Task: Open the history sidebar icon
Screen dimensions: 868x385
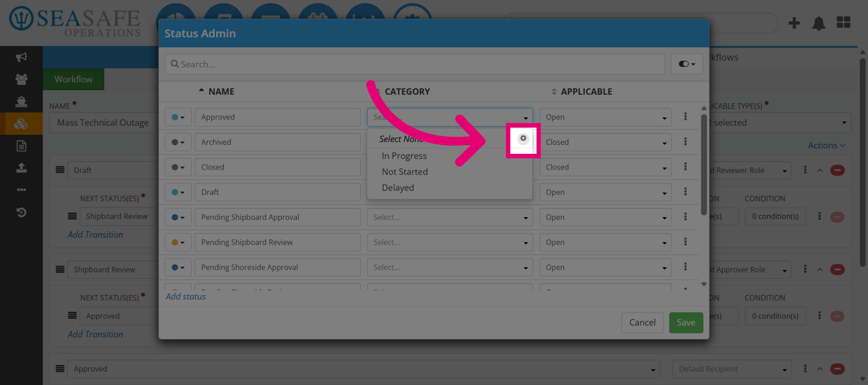Action: [21, 212]
